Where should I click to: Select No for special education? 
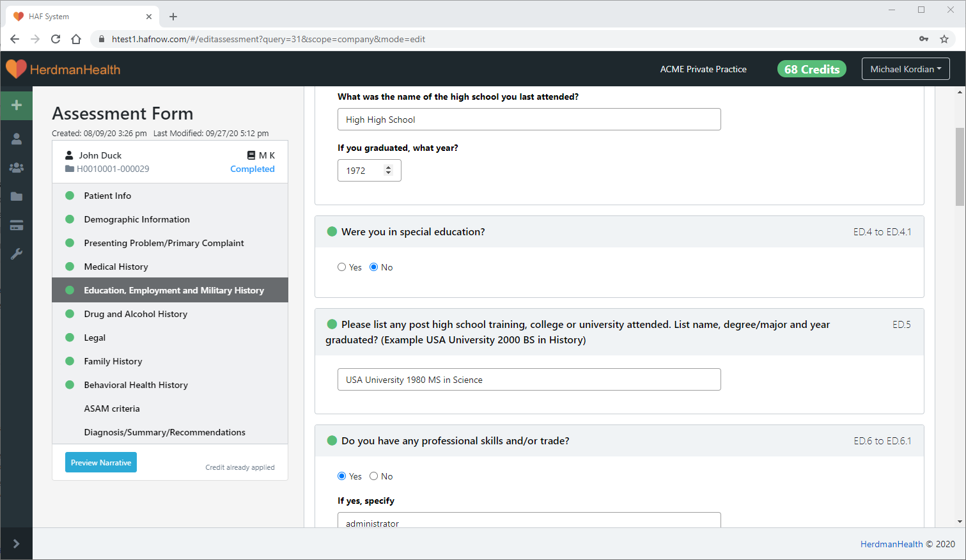374,267
